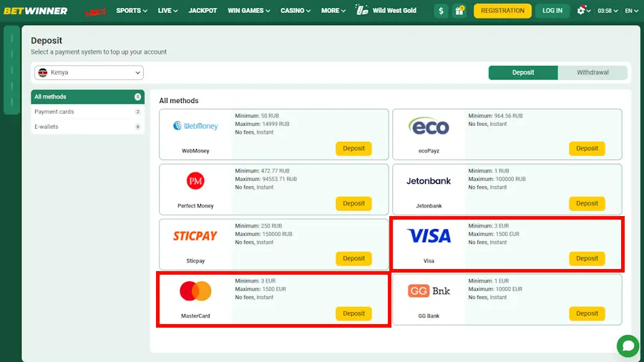This screenshot has width=644, height=362.
Task: Switch to the Withdrawal tab
Action: pos(592,73)
